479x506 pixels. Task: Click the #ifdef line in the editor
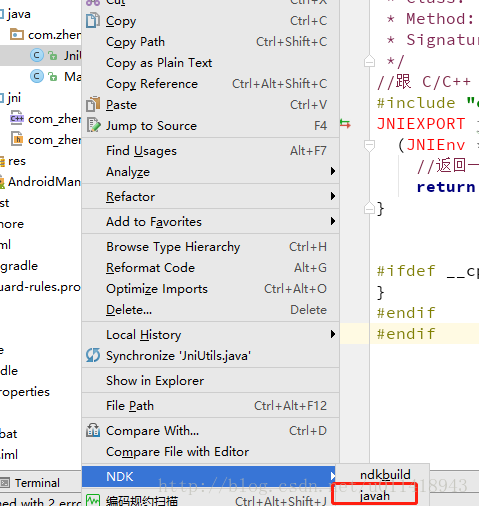[428, 271]
